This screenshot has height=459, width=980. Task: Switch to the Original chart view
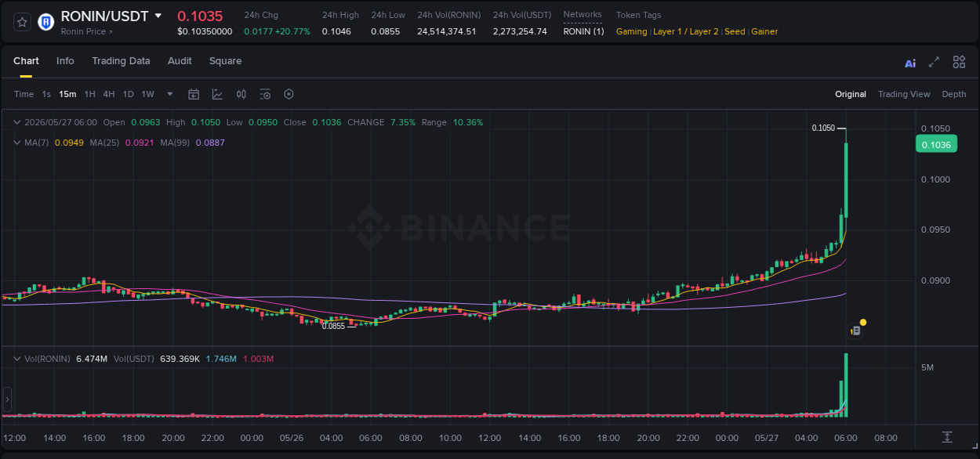click(851, 94)
